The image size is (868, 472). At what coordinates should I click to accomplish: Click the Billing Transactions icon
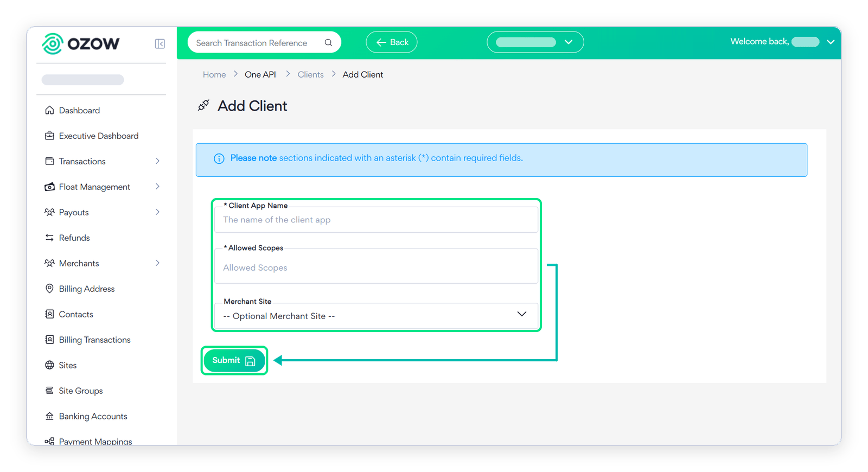tap(49, 340)
